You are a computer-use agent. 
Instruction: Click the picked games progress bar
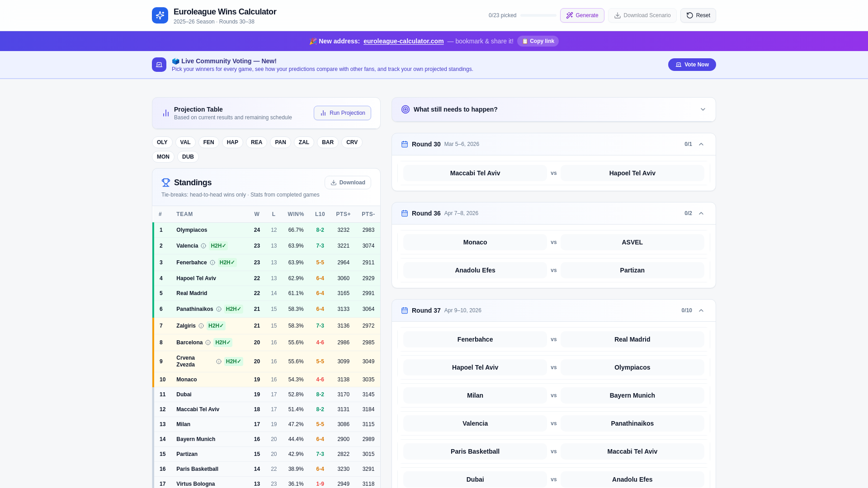click(x=538, y=15)
